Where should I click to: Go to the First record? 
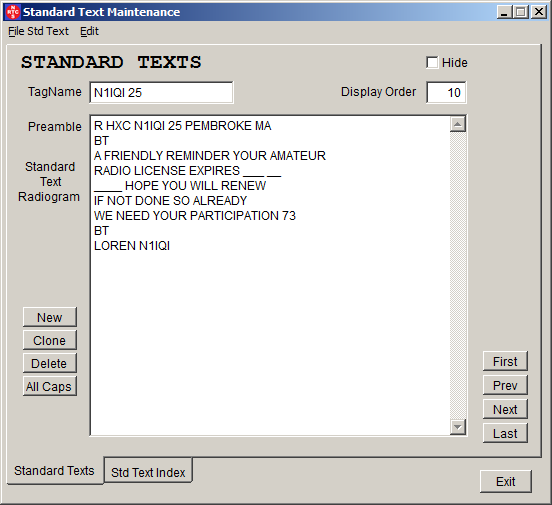pos(505,361)
